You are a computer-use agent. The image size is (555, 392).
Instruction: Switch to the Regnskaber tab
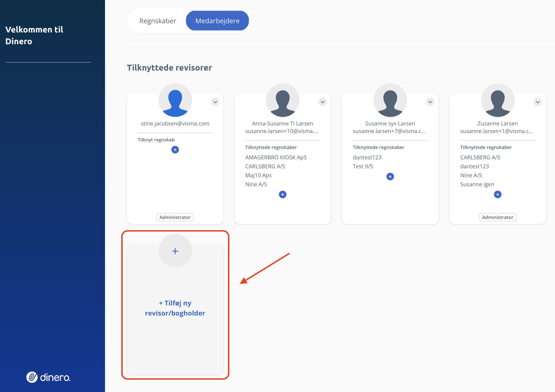pyautogui.click(x=158, y=21)
